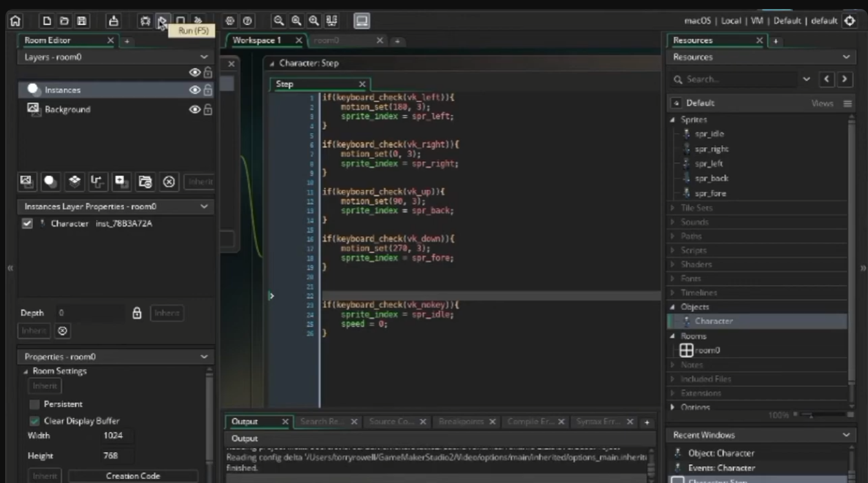Save the project with the disk icon
This screenshot has height=483, width=868.
tap(81, 21)
